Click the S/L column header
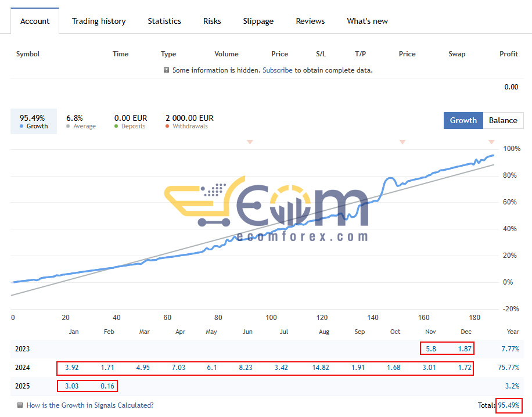The height and width of the screenshot is (417, 532). 321,54
